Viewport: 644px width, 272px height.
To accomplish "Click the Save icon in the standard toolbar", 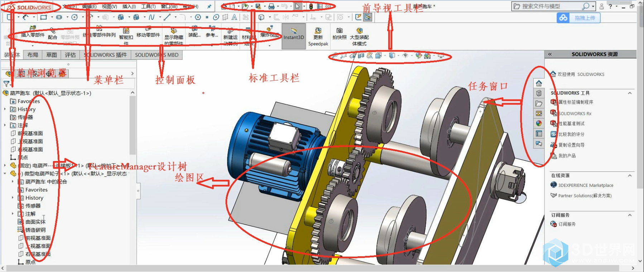I will [258, 6].
